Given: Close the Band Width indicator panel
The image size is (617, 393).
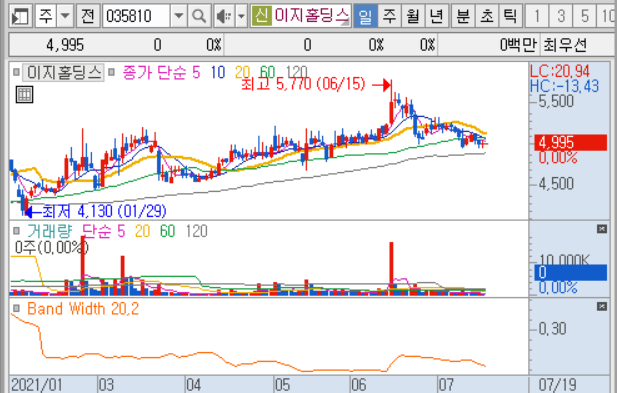Looking at the screenshot, I should click(602, 306).
